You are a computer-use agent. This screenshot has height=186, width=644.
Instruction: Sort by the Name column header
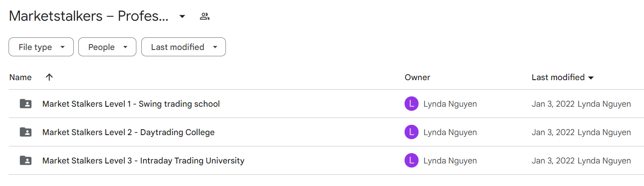(x=20, y=77)
